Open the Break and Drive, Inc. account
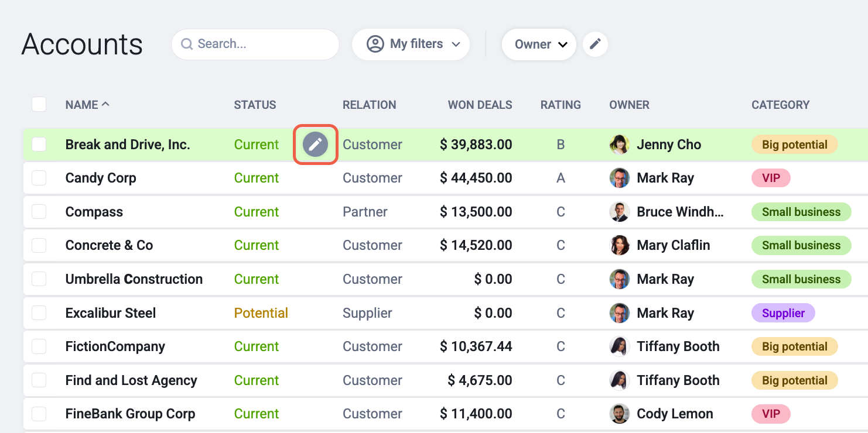The width and height of the screenshot is (868, 433). click(128, 145)
